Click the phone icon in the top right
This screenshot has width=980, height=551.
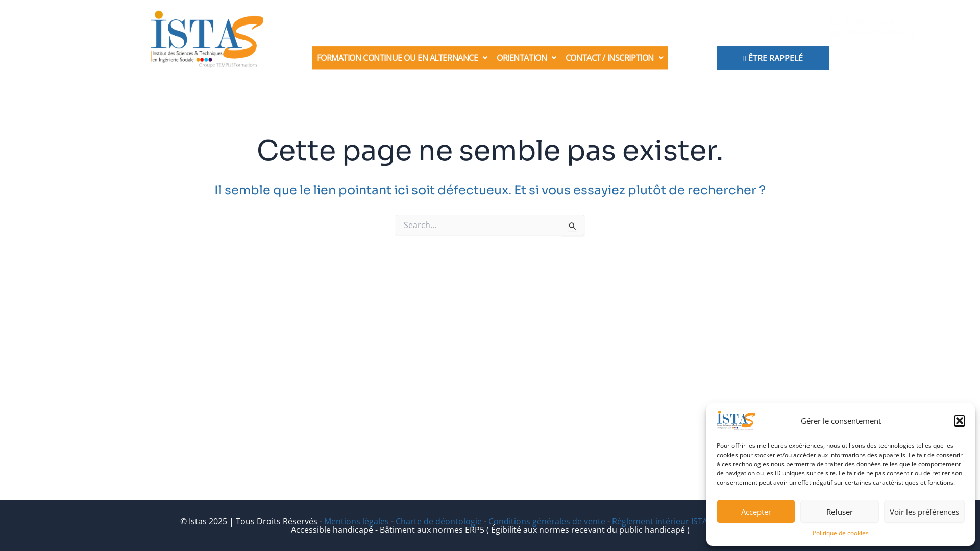pos(834,21)
